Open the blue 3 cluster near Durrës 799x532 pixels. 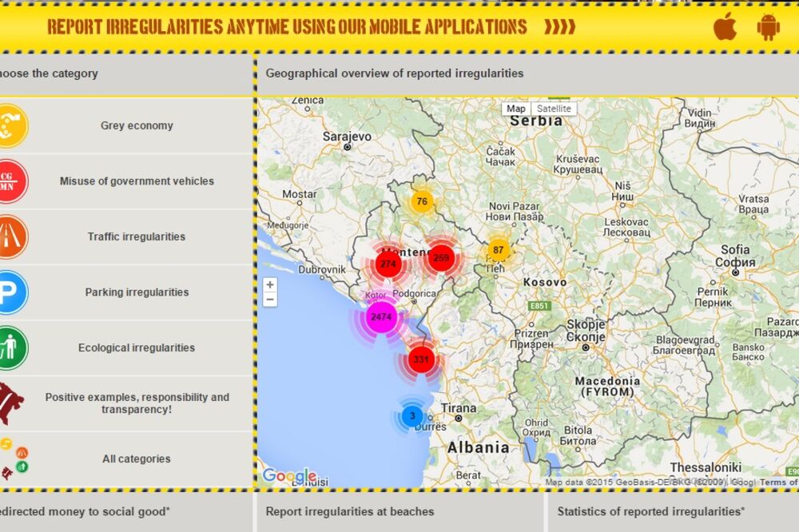(412, 416)
